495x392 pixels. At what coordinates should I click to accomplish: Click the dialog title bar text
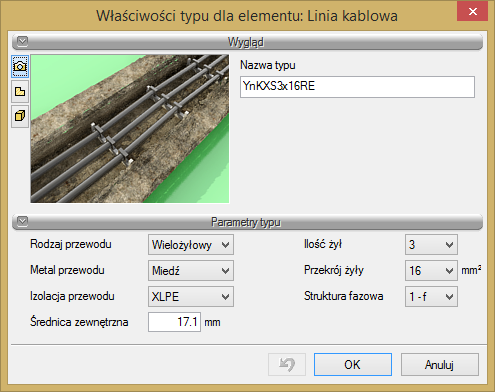pyautogui.click(x=247, y=16)
